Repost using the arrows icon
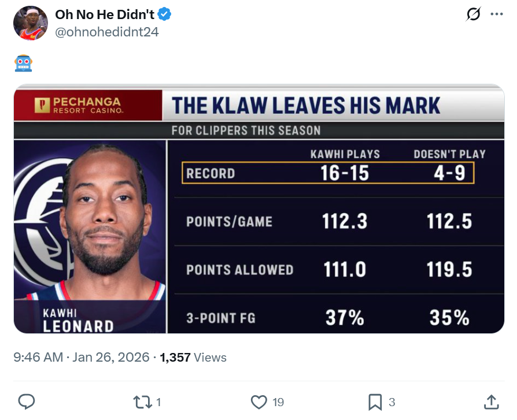Screen dimensions: 517x420 pyautogui.click(x=142, y=402)
